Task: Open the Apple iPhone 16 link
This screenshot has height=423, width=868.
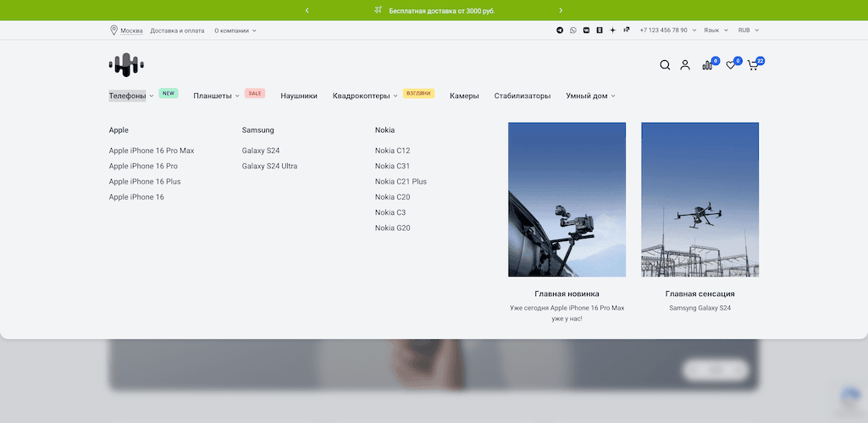Action: click(x=136, y=197)
